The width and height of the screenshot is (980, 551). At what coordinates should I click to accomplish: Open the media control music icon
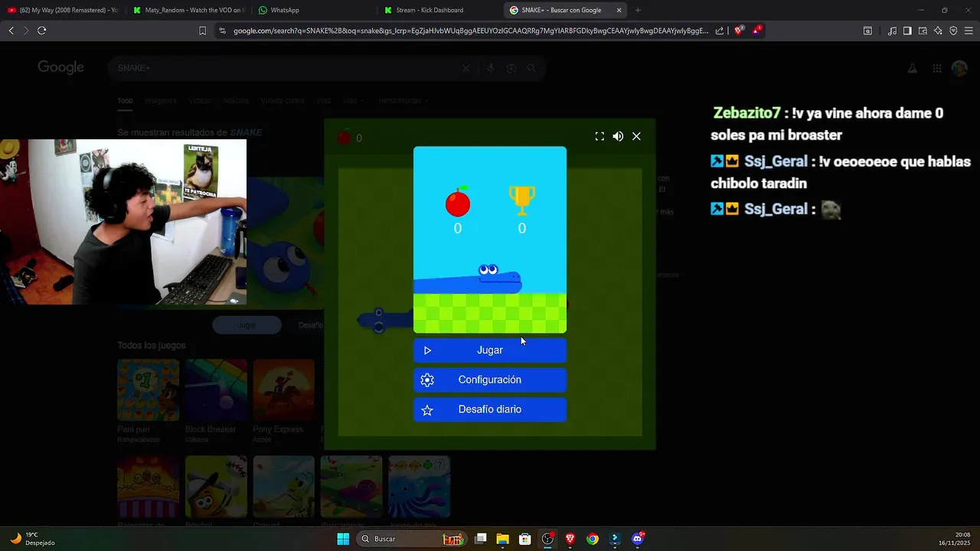[x=892, y=31]
